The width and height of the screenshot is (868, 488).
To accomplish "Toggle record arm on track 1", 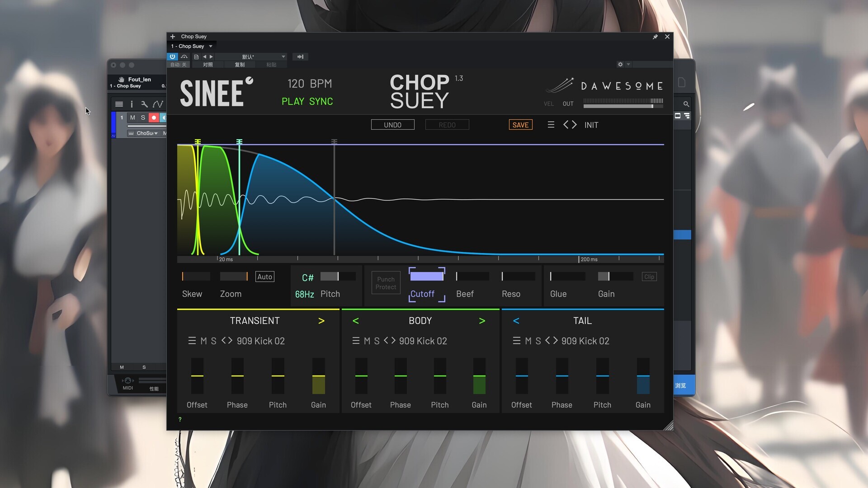I will click(154, 117).
